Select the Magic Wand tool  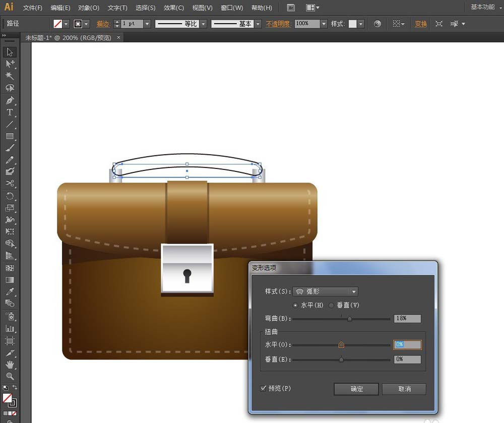point(10,76)
